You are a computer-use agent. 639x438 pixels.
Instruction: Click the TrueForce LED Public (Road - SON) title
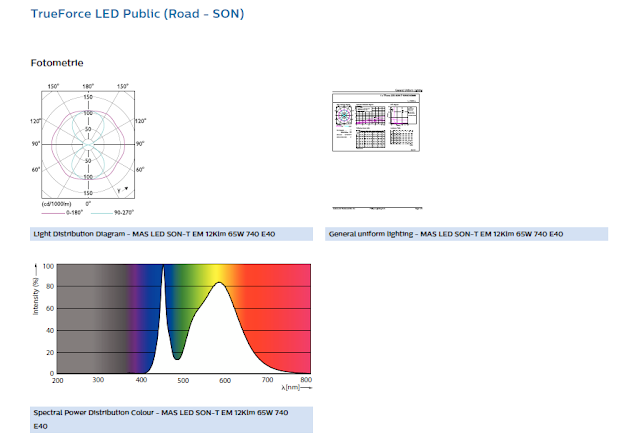tap(137, 14)
